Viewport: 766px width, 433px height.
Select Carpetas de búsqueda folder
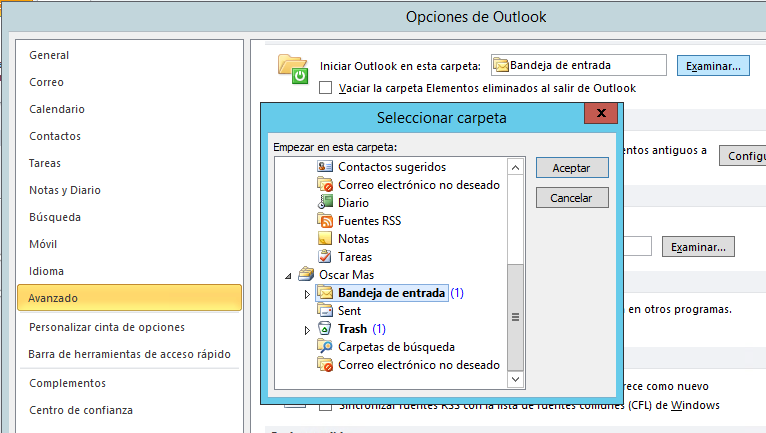(396, 346)
